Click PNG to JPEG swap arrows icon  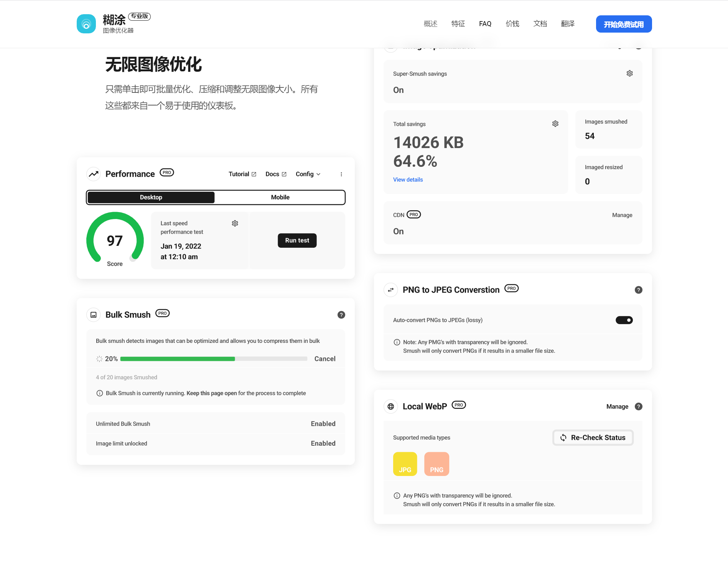391,290
